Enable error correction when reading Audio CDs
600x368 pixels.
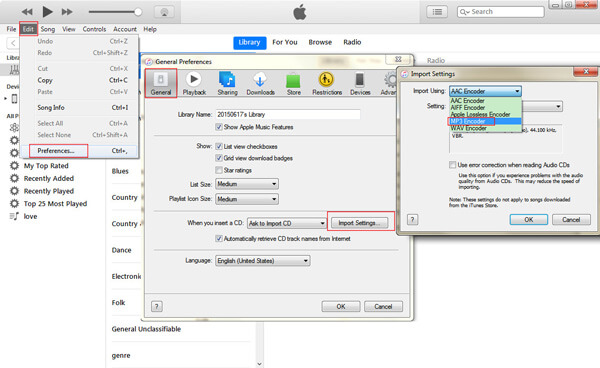[x=453, y=165]
